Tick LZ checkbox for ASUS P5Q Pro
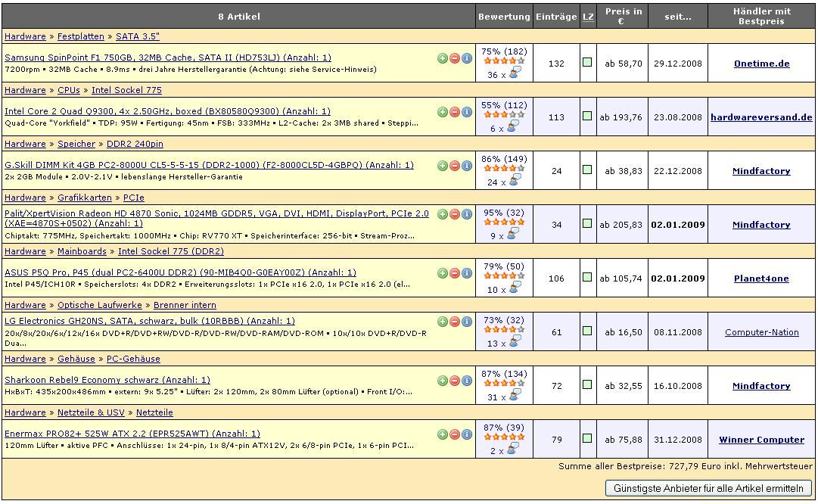The image size is (818, 504). tap(587, 277)
